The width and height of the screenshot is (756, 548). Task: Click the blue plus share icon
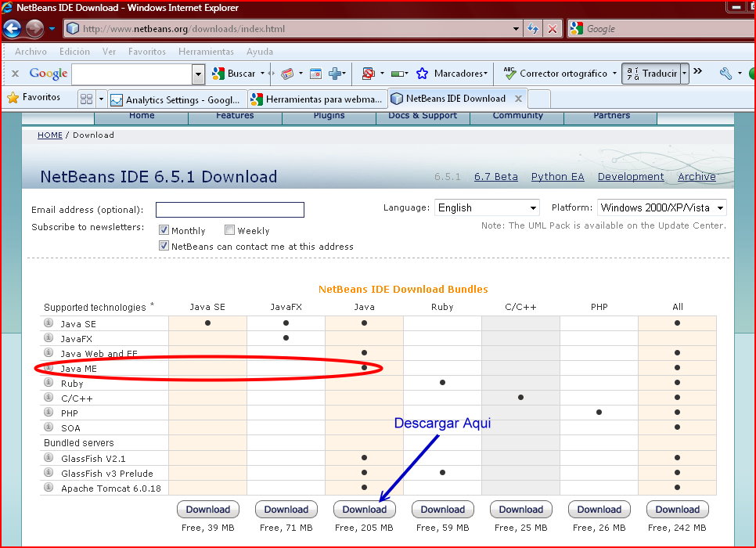click(x=335, y=74)
